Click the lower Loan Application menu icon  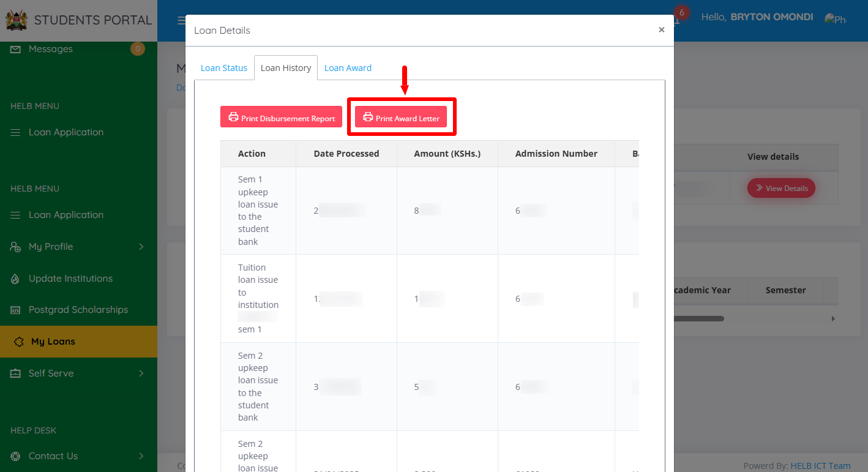click(x=15, y=215)
